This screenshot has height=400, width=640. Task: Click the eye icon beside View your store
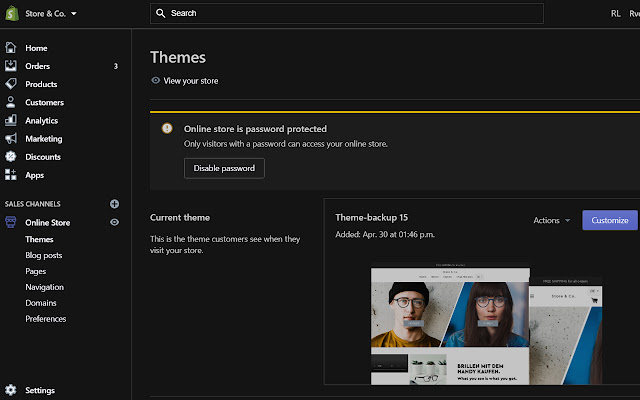click(156, 80)
